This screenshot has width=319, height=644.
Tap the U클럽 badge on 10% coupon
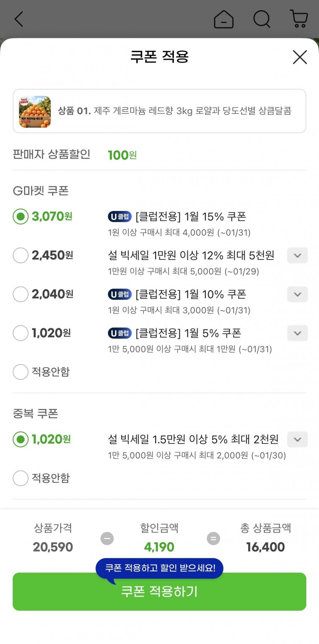click(120, 294)
